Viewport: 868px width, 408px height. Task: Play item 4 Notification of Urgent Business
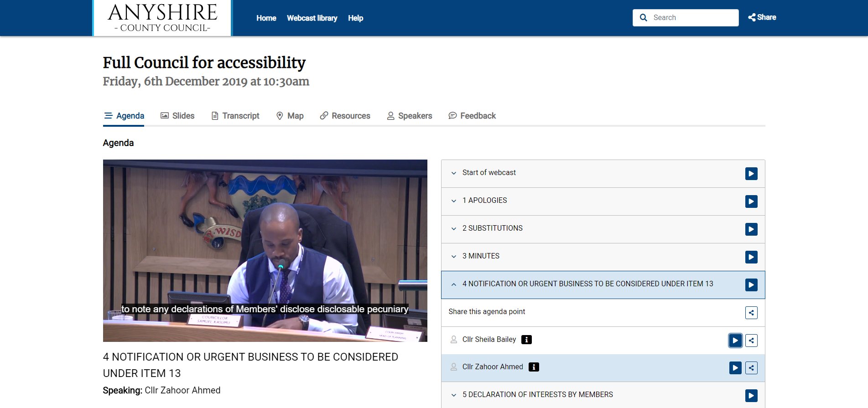point(751,285)
